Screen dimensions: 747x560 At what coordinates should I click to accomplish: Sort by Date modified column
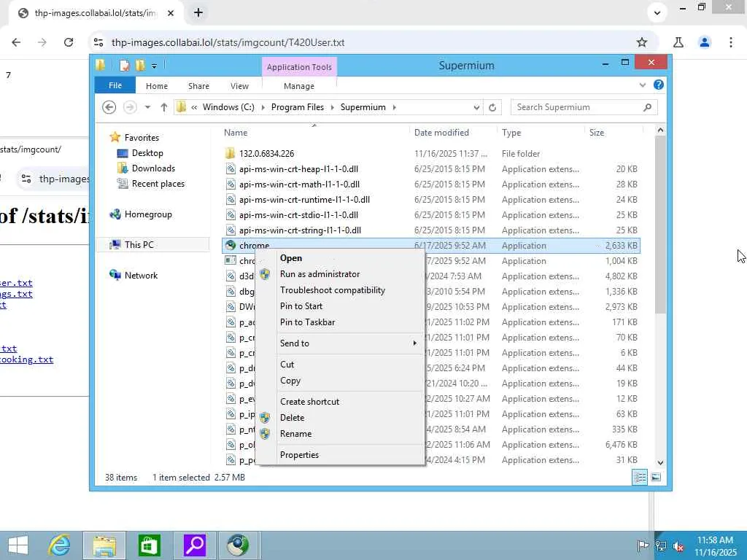[441, 133]
